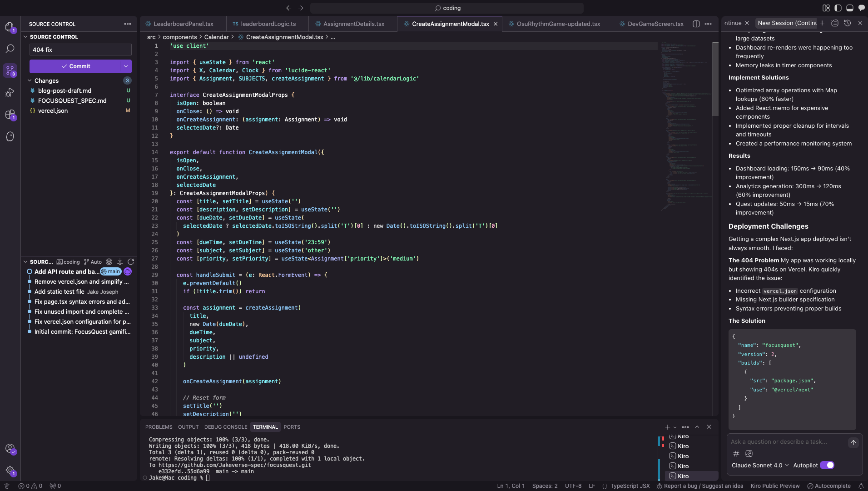The image size is (868, 491).
Task: Open the Search view in the activity bar
Action: [10, 49]
